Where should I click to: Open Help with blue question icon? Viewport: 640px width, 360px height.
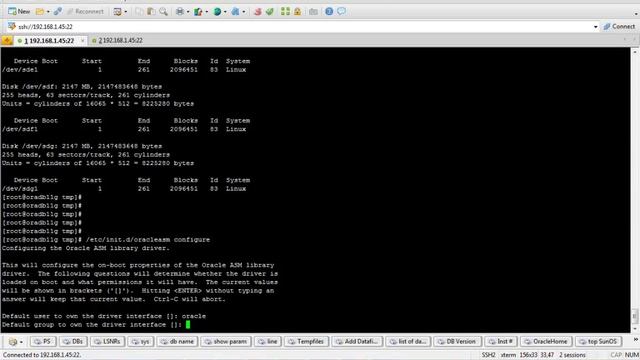tap(329, 11)
